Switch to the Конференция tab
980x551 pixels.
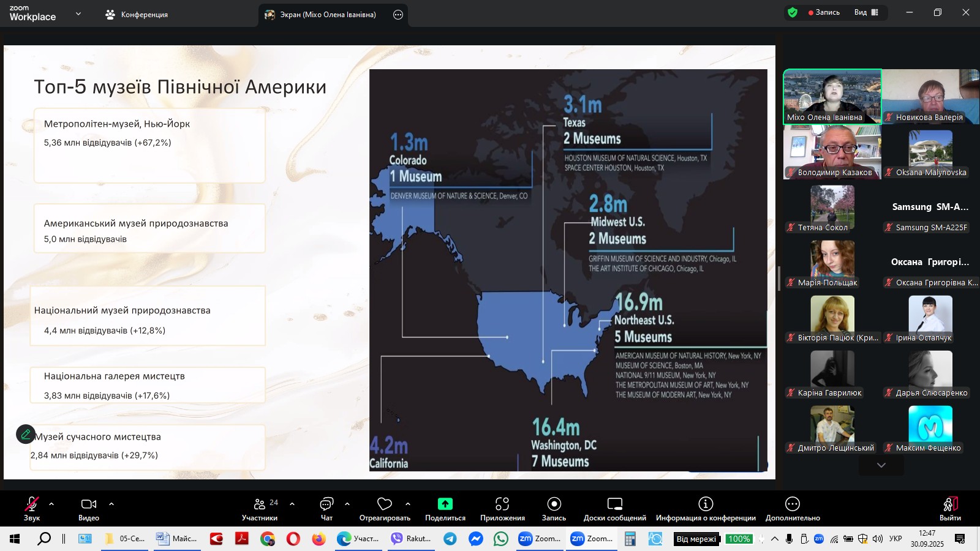point(137,15)
